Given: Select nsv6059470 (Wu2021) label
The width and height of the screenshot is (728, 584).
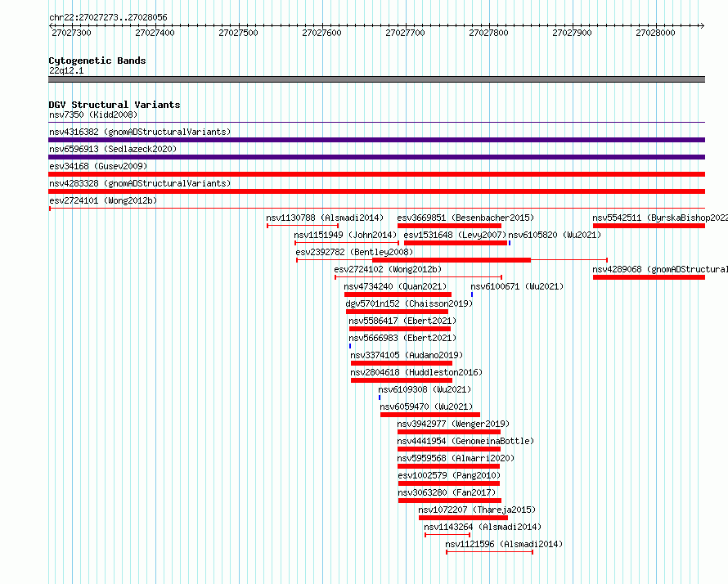Looking at the screenshot, I should coord(426,407).
